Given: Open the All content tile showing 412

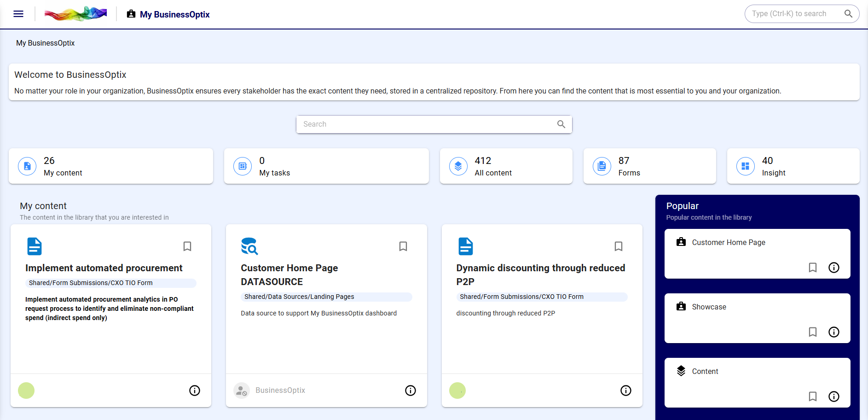Looking at the screenshot, I should pyautogui.click(x=506, y=166).
